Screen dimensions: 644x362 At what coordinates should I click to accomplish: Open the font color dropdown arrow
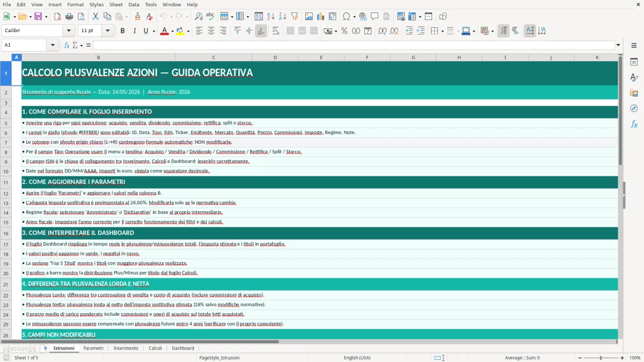point(172,31)
